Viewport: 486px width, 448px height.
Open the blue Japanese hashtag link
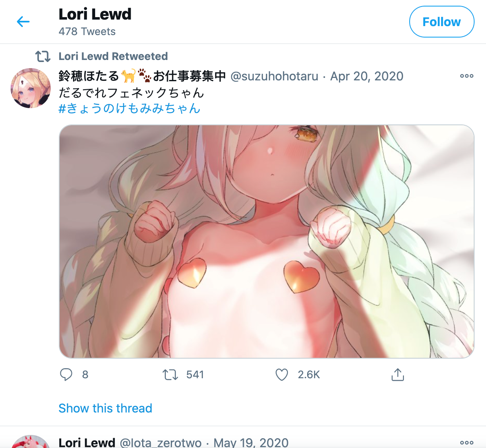pyautogui.click(x=129, y=109)
